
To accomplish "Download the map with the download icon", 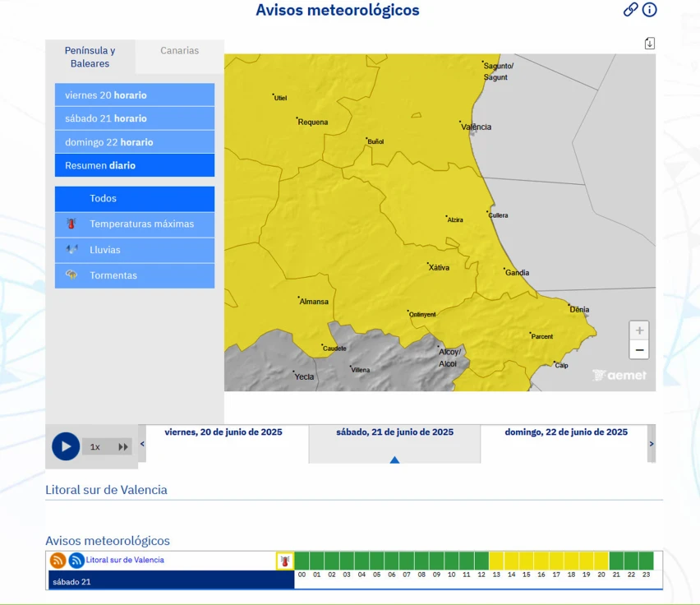I will click(650, 44).
